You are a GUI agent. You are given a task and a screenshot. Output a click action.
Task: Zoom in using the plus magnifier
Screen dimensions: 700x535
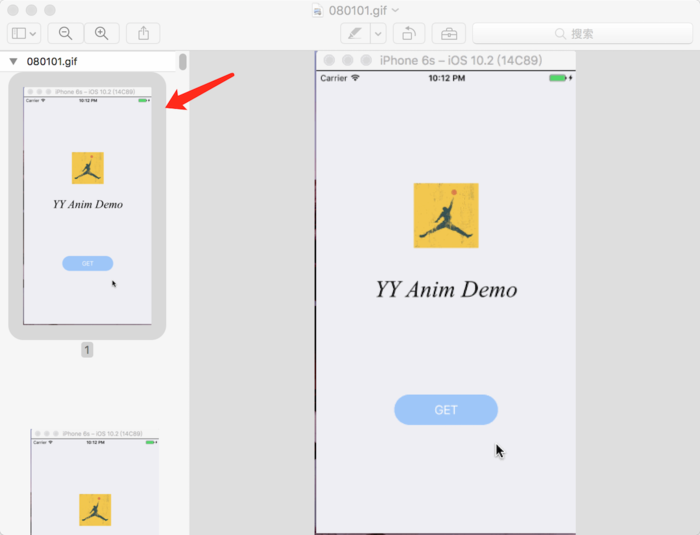click(x=101, y=33)
